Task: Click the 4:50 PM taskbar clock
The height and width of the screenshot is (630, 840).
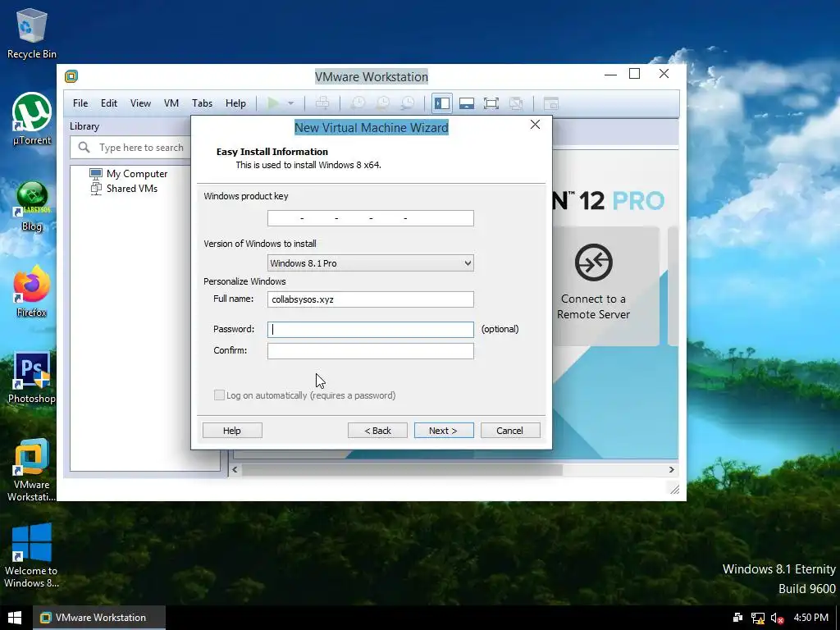Action: coord(810,618)
